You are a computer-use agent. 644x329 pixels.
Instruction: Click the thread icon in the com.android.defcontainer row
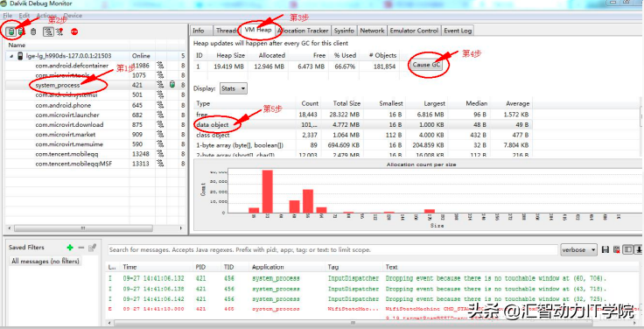[160, 66]
